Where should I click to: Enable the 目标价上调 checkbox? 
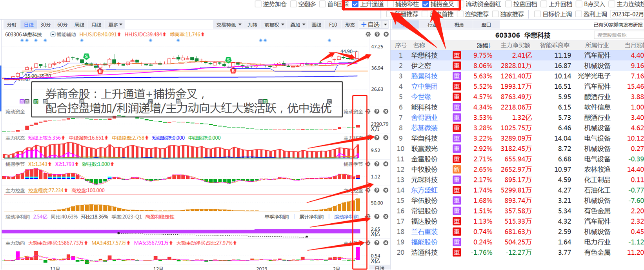point(538,14)
